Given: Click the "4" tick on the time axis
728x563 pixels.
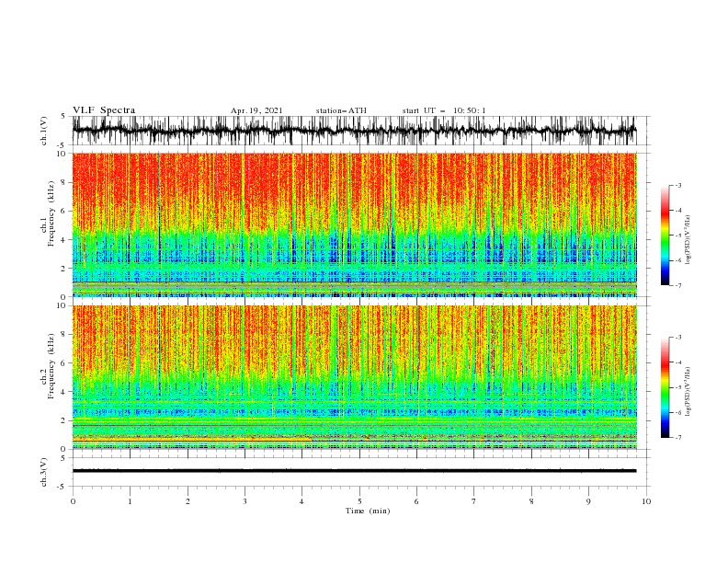Looking at the screenshot, I should click(x=302, y=501).
